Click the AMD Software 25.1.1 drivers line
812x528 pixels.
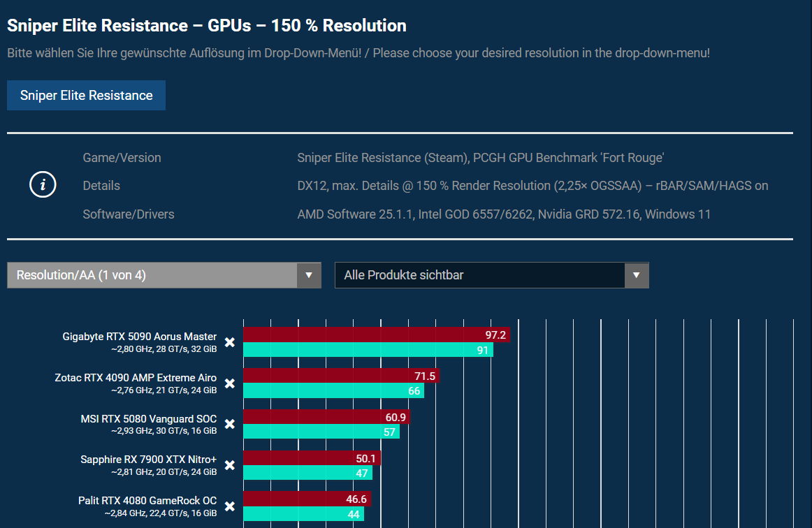pyautogui.click(x=504, y=214)
